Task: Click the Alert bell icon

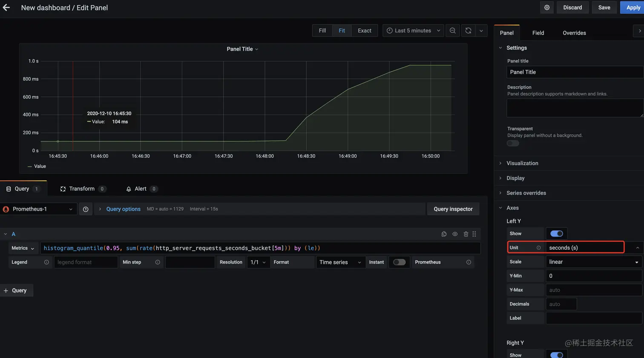Action: 129,189
